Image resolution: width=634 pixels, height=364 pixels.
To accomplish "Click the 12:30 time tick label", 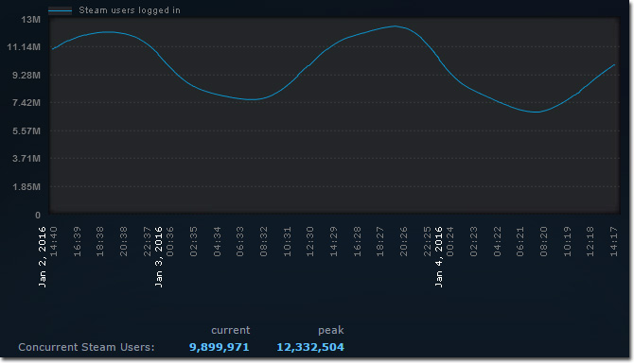I will click(310, 242).
